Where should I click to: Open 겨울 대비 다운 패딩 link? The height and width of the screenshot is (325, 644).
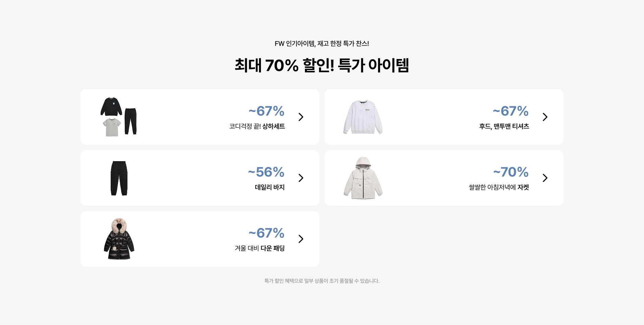260,248
